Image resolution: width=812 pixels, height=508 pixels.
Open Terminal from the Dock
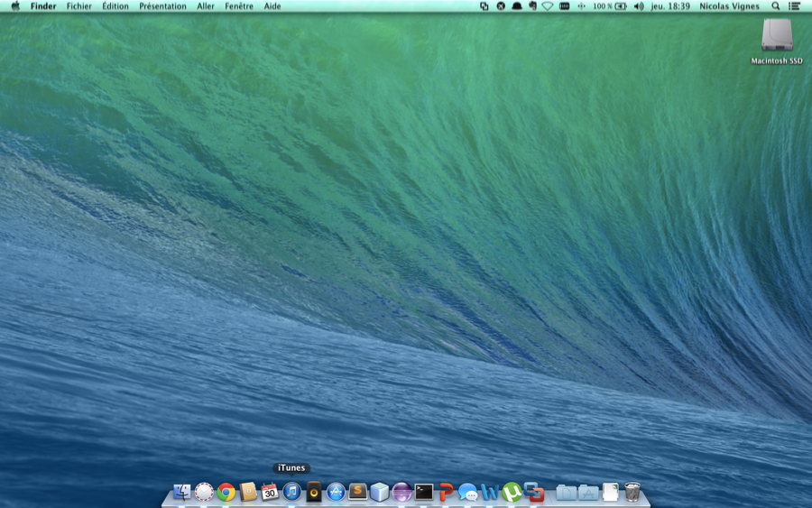point(424,492)
